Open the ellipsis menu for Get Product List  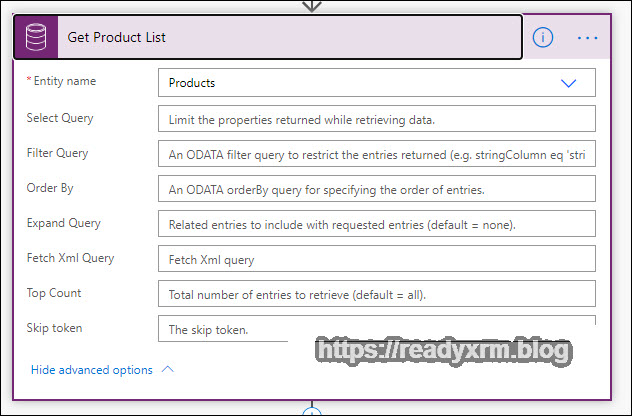(x=587, y=38)
